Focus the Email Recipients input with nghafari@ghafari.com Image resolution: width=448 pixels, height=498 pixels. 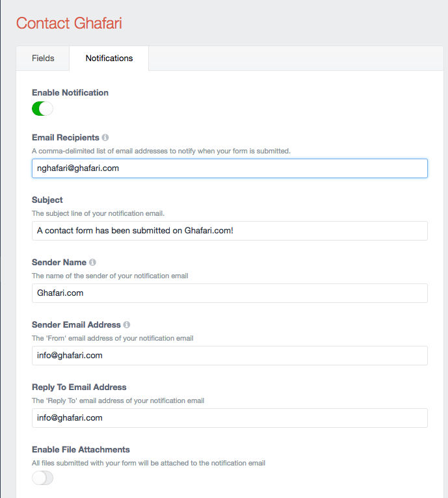[x=230, y=168]
